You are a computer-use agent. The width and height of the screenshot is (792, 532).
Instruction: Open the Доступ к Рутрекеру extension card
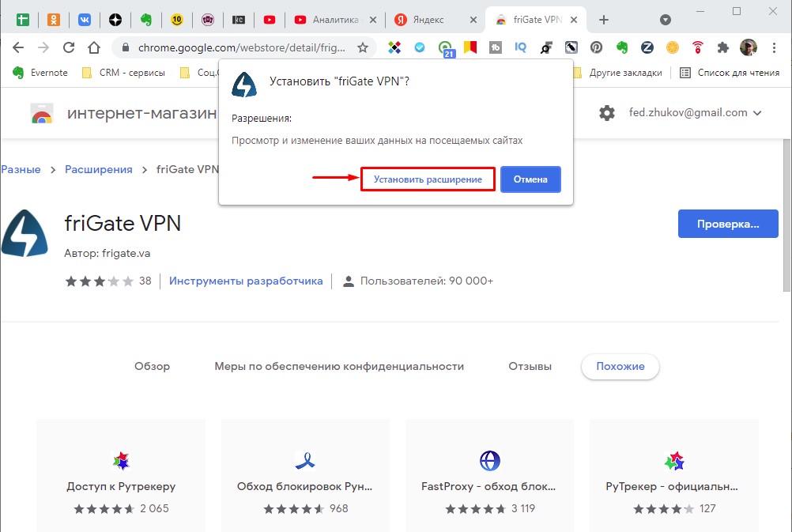[121, 475]
